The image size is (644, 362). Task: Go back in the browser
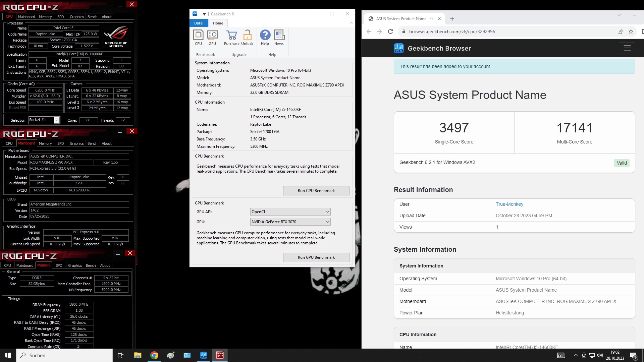pos(369,32)
